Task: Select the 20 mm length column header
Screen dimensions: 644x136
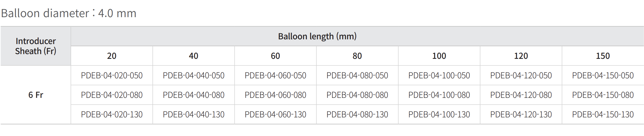Action: [x=112, y=56]
